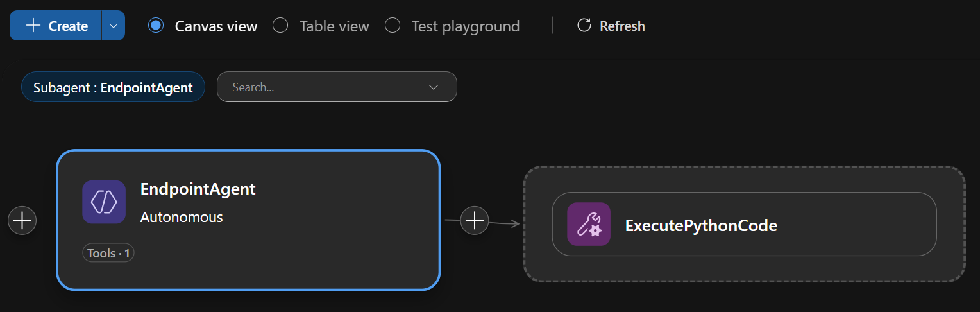Screen dimensions: 980x312
Task: Expand the Tools · 1 badge
Action: click(108, 253)
